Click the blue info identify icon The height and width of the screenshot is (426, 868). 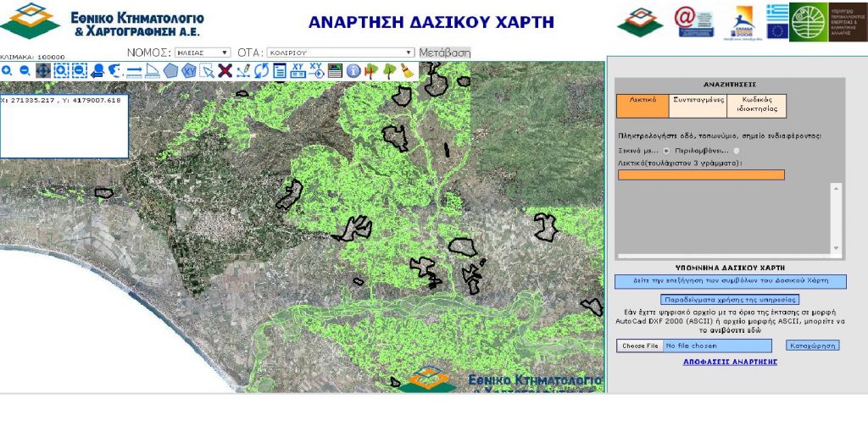(x=353, y=71)
